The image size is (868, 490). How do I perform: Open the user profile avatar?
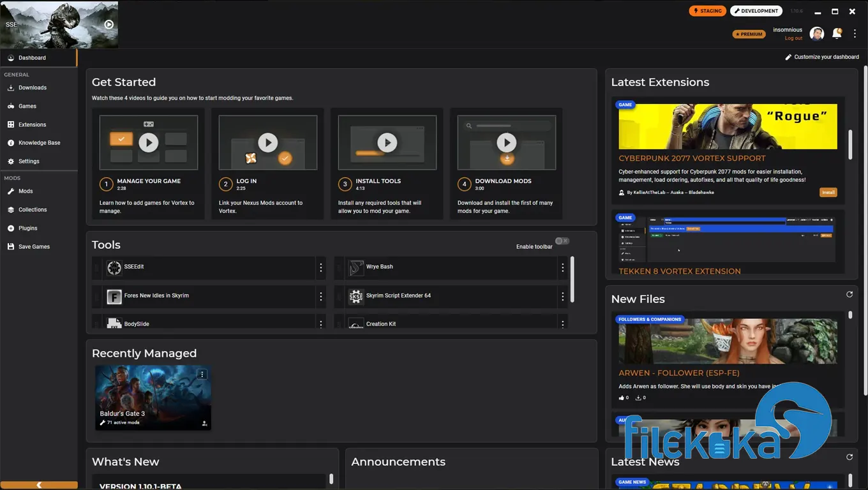click(816, 34)
